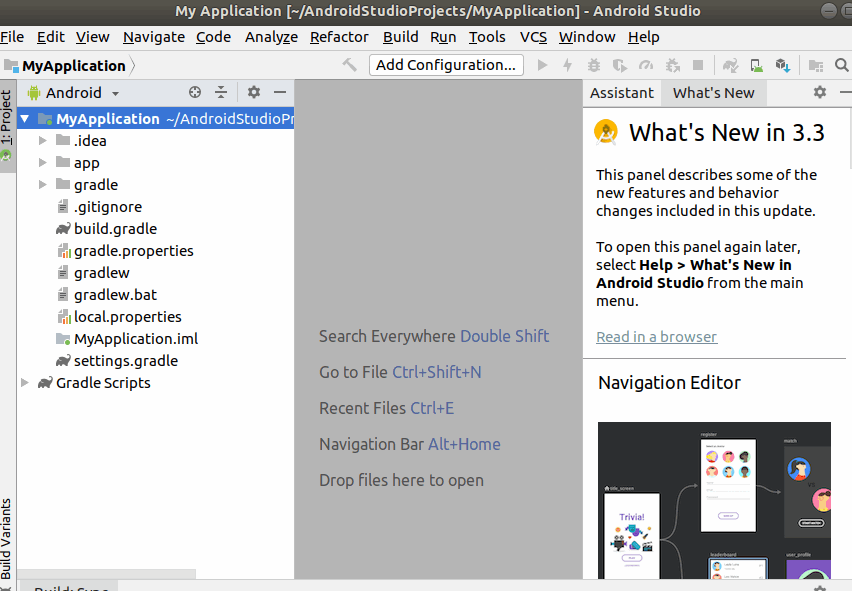
Task: Click Sync Project with Gradle Files icon
Action: tap(730, 65)
